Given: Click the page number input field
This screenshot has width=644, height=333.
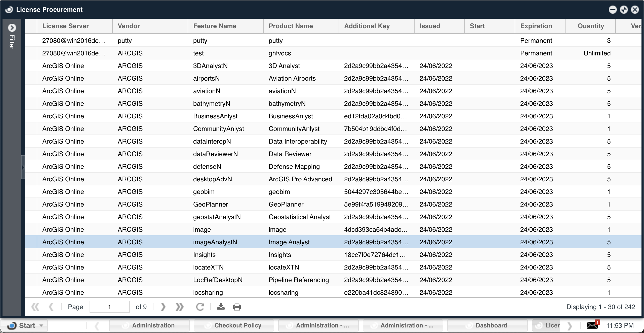Looking at the screenshot, I should (109, 307).
